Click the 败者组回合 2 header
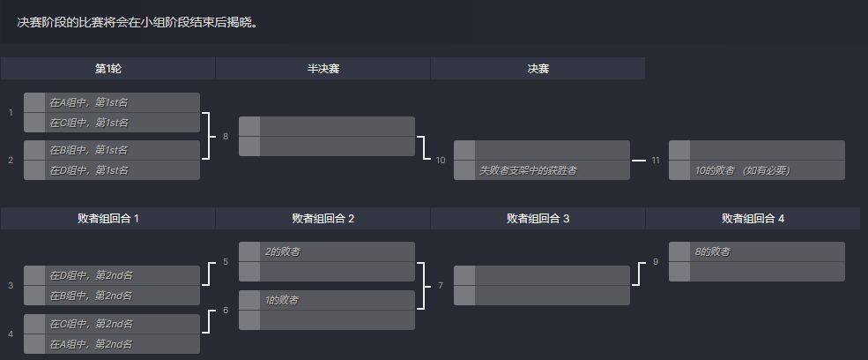This screenshot has height=360, width=868. [x=323, y=219]
